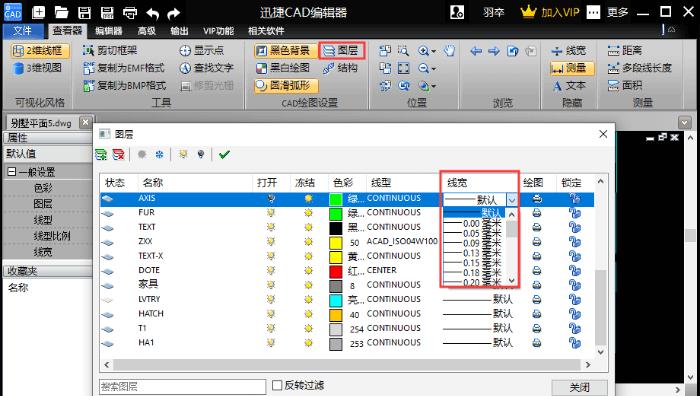Screen dimensions: 700x396
Task: Open the 更多 more menu
Action: pos(617,13)
